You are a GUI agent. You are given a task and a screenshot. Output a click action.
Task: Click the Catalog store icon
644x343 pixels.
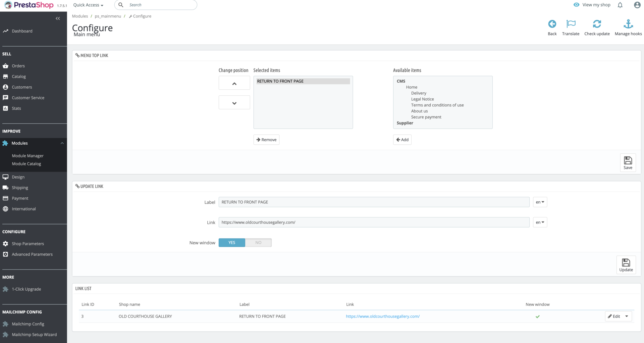click(x=5, y=77)
